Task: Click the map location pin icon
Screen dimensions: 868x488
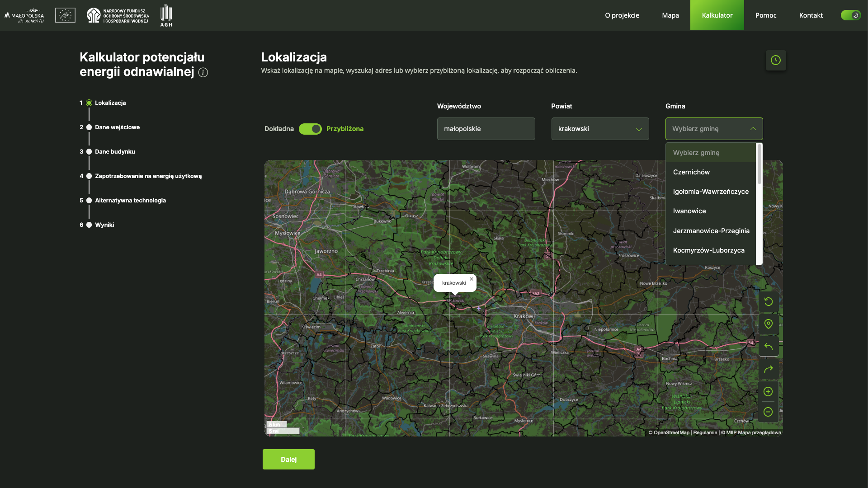Action: point(768,324)
